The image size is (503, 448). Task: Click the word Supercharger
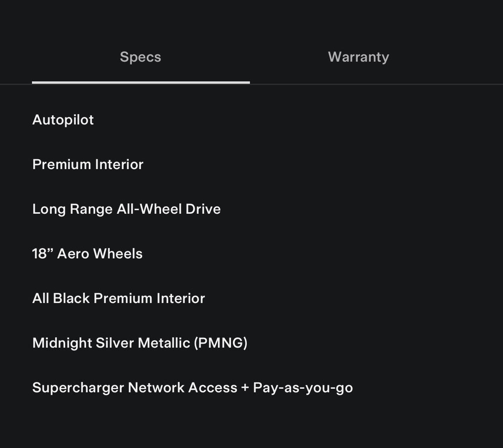coord(78,388)
